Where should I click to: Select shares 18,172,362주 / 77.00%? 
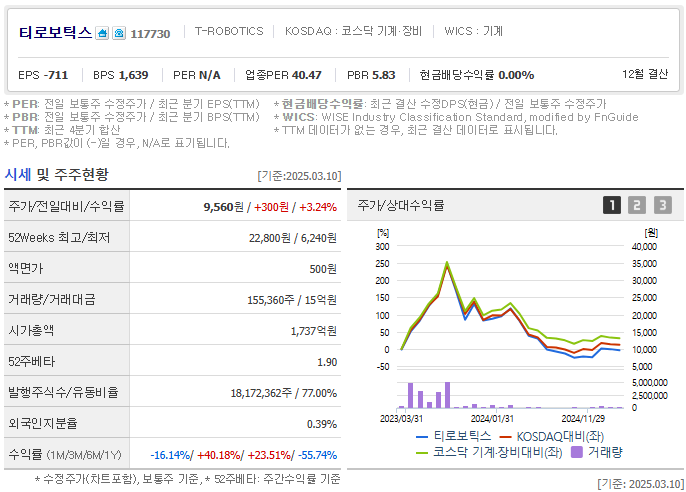284,393
